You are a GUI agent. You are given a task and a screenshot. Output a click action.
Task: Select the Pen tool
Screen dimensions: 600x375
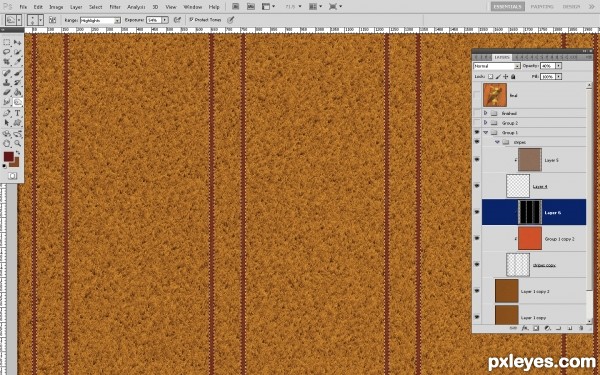pos(7,113)
